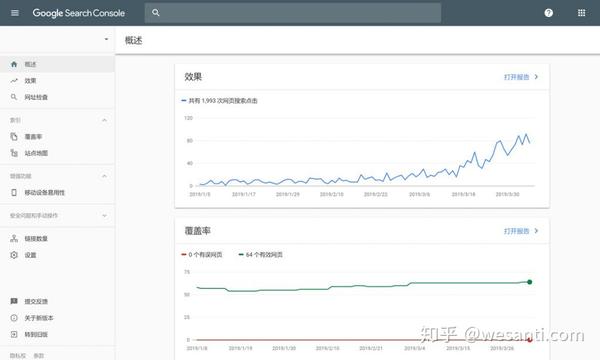Click the 转到旧版 exit item

point(57,334)
